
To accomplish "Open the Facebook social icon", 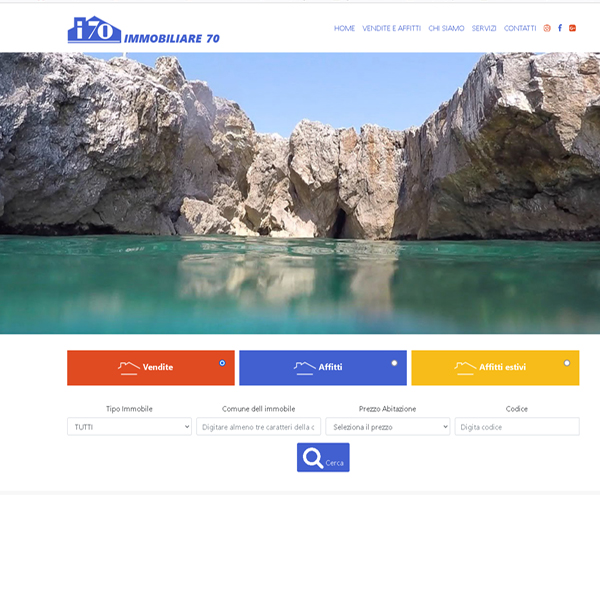I will (560, 28).
